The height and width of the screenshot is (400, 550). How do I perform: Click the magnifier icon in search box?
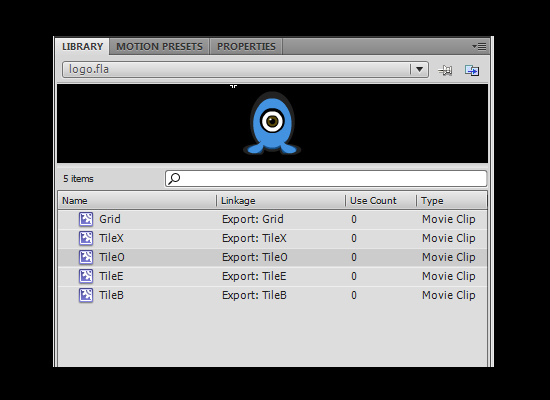coord(174,179)
